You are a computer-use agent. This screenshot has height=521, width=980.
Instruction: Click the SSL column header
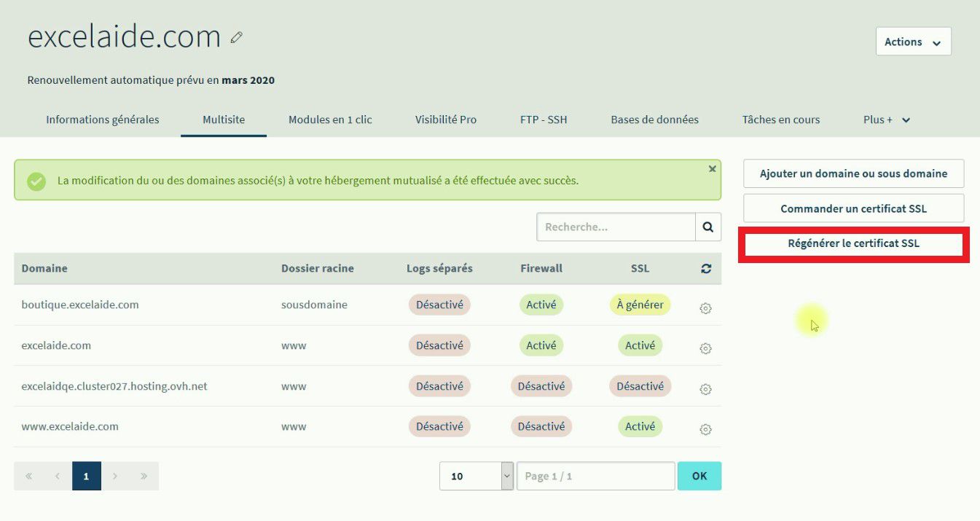(640, 268)
